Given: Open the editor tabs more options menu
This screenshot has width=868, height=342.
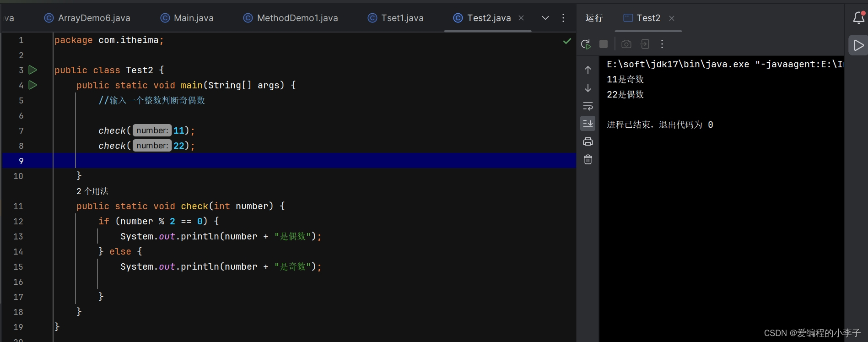Looking at the screenshot, I should (x=563, y=18).
